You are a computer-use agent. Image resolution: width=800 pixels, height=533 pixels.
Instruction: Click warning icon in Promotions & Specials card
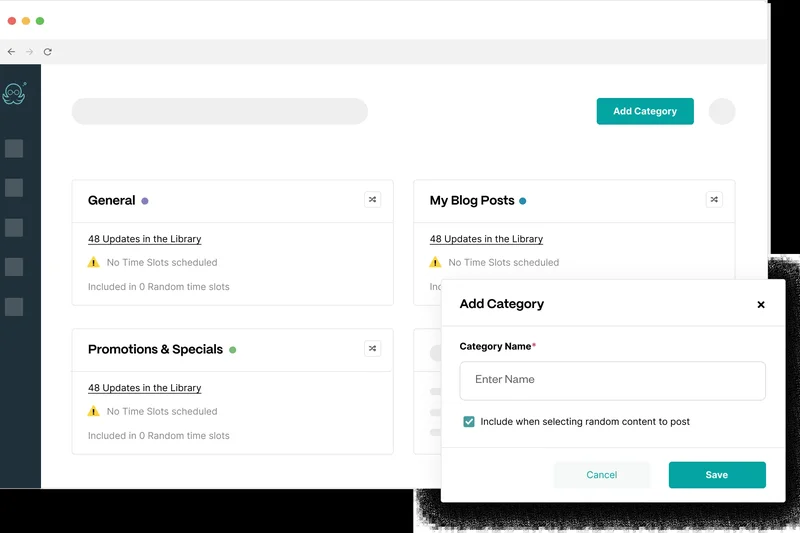93,412
